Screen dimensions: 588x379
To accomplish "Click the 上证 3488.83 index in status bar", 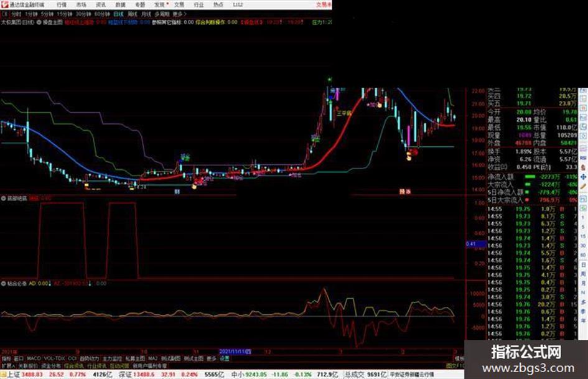I will click(x=25, y=375).
